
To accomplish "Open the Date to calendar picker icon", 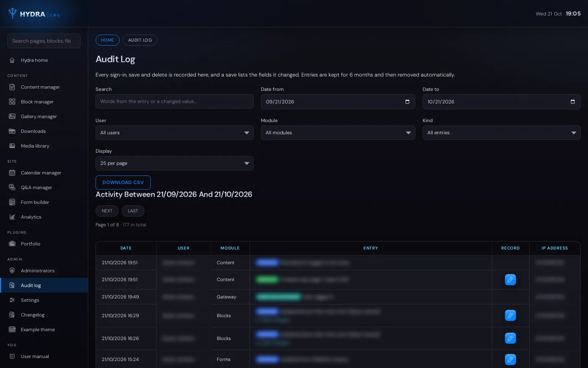I will coord(573,102).
